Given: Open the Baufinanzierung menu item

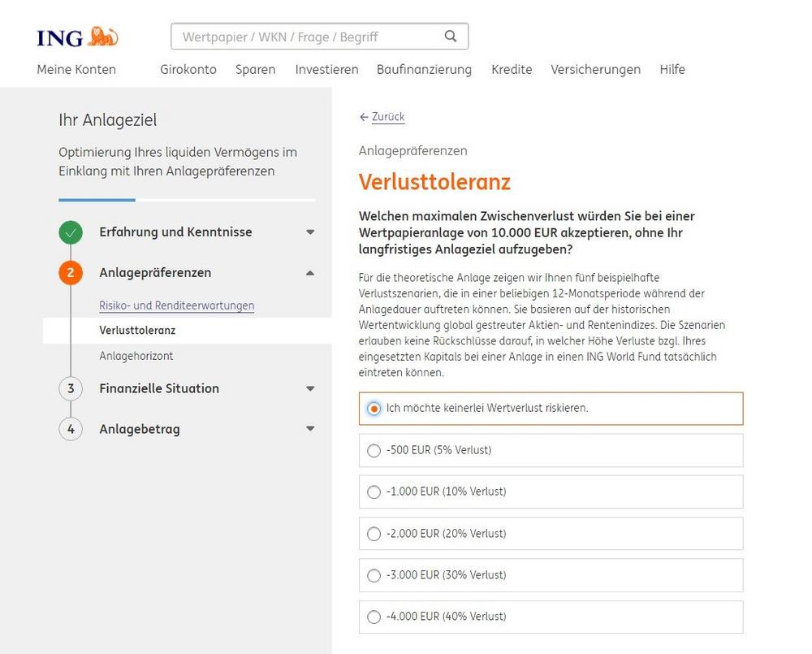Looking at the screenshot, I should [x=424, y=70].
